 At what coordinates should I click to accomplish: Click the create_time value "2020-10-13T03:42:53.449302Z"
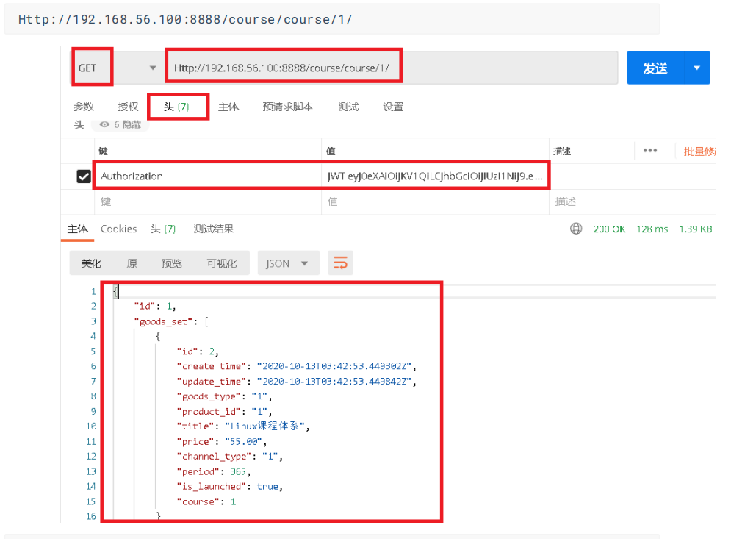334,366
